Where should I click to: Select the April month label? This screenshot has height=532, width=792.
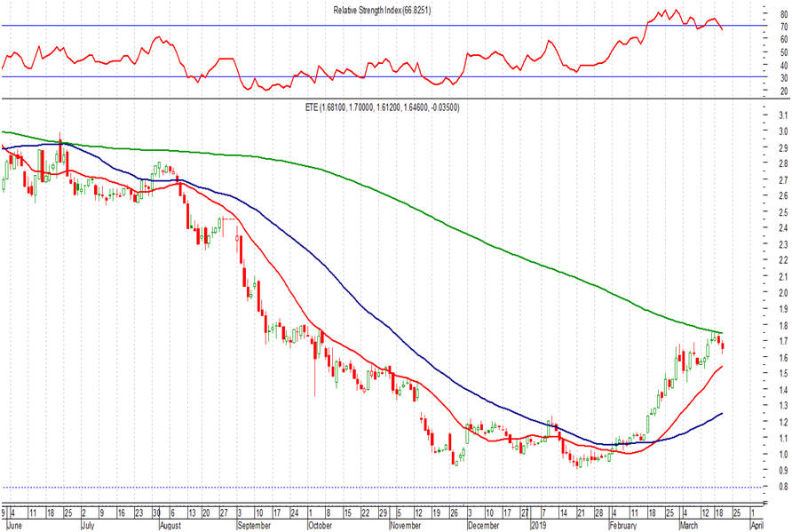756,526
